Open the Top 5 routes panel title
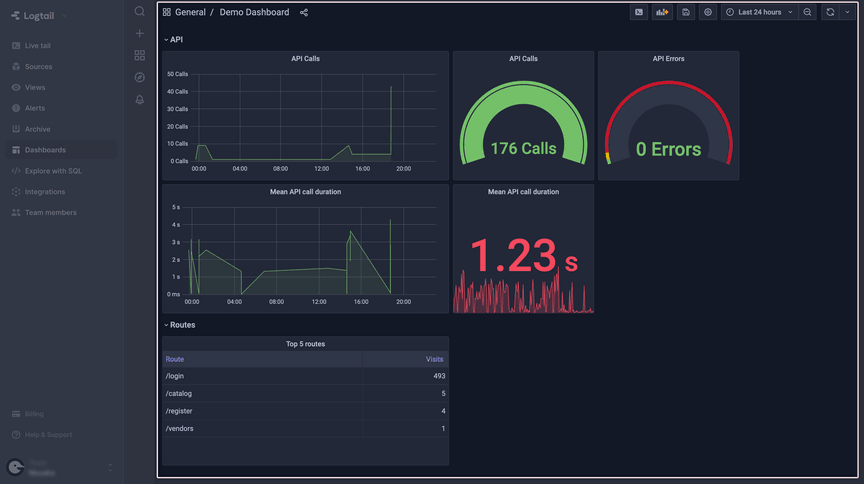 (305, 344)
